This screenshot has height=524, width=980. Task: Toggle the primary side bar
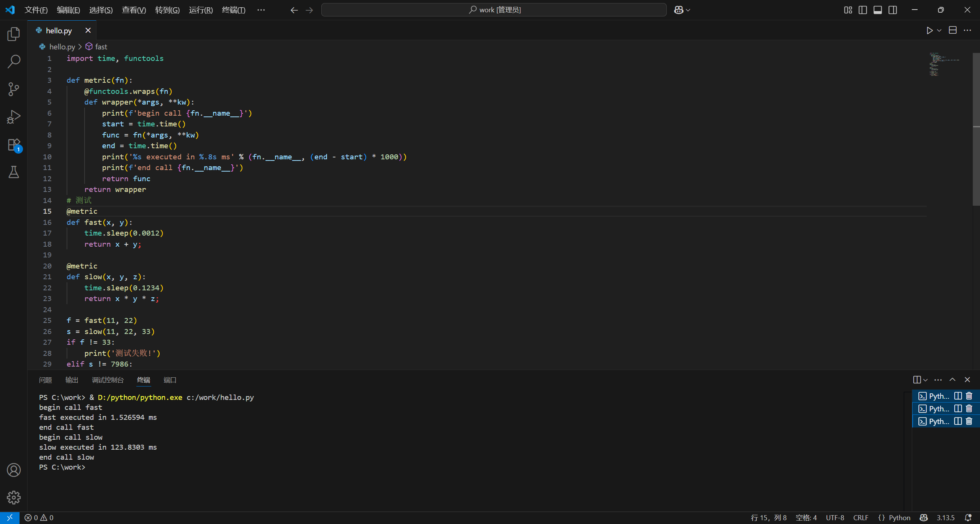(863, 10)
